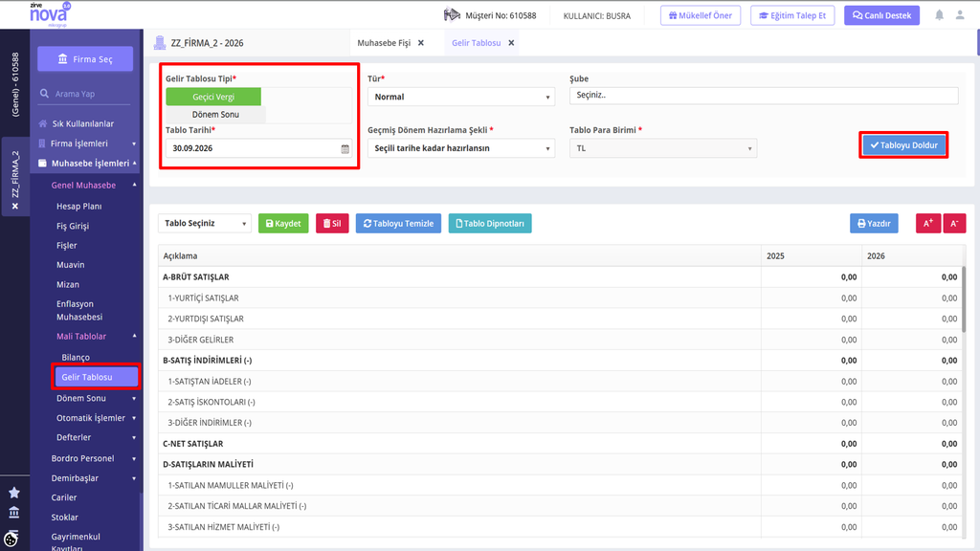Open Tablo Dipnotları
Image resolution: width=980 pixels, height=551 pixels.
(490, 224)
